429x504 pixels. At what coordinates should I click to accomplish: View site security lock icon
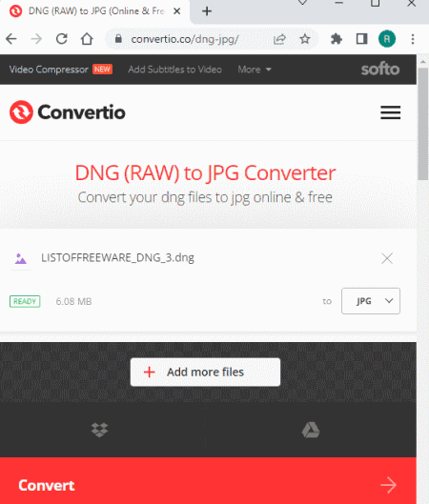click(118, 39)
